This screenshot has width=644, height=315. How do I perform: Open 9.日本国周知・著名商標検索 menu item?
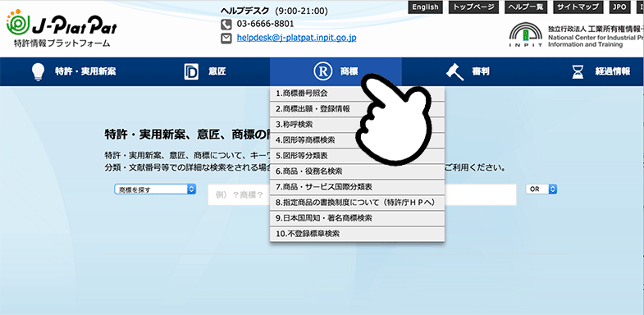click(358, 218)
